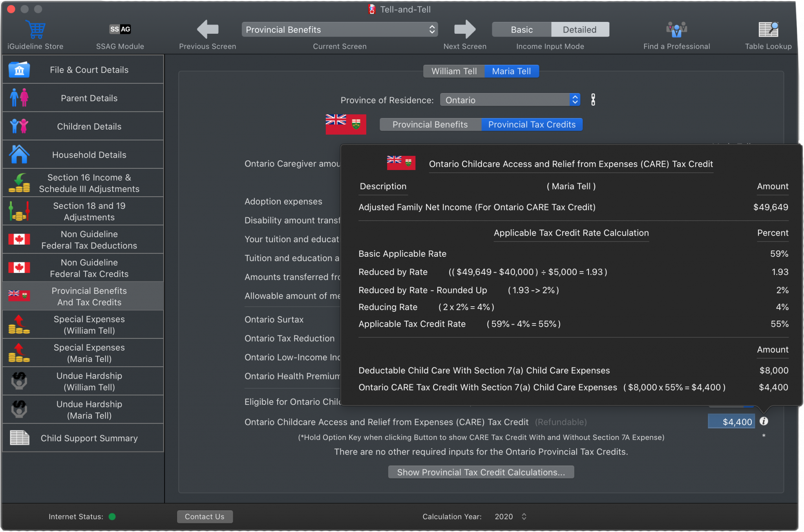
Task: Click the CARE Tax Credit info icon
Action: tap(764, 421)
